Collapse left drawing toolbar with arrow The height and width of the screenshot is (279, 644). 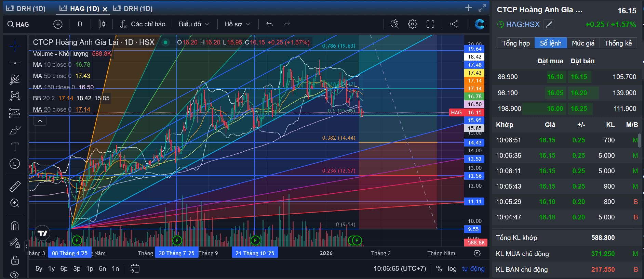(x=26, y=246)
